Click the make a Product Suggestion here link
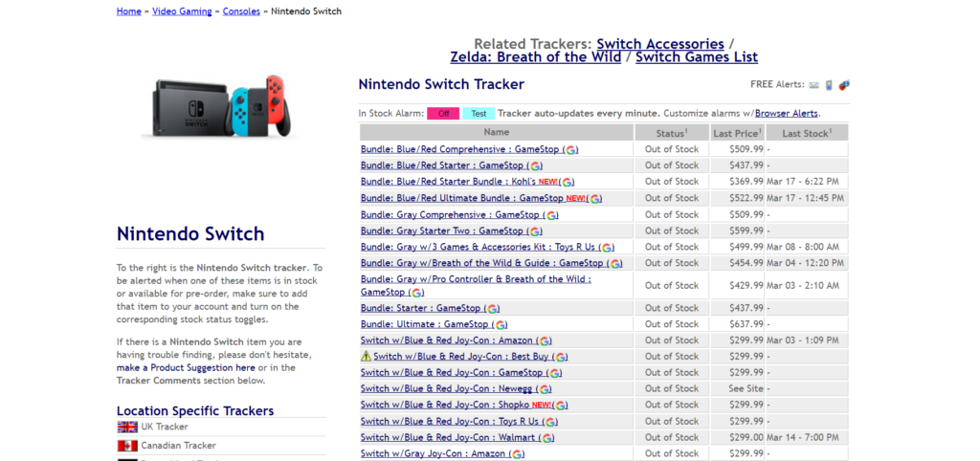The width and height of the screenshot is (980, 461). pos(186,368)
